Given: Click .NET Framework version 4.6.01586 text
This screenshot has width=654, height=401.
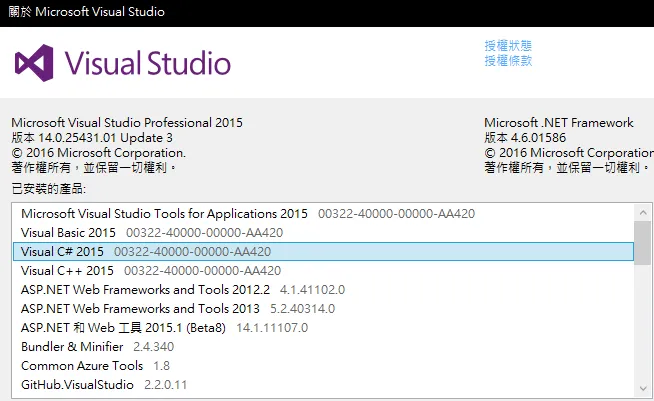Looking at the screenshot, I should [x=525, y=138].
